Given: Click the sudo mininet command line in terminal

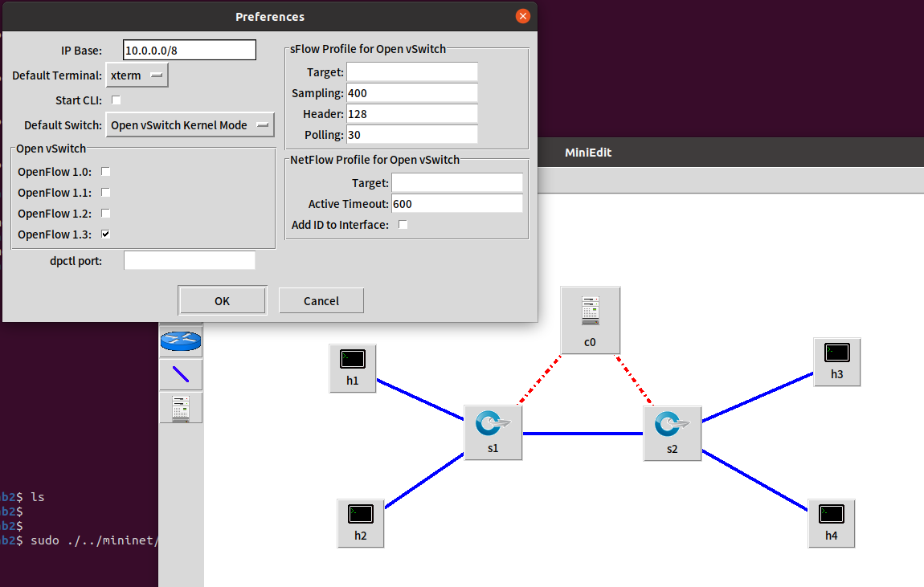Looking at the screenshot, I should [x=94, y=540].
